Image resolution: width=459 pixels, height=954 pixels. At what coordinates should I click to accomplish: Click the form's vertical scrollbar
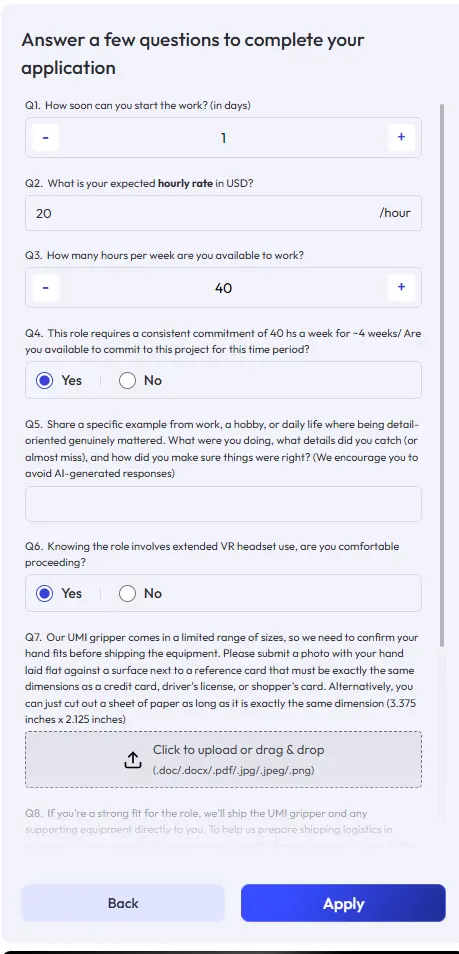[443, 375]
